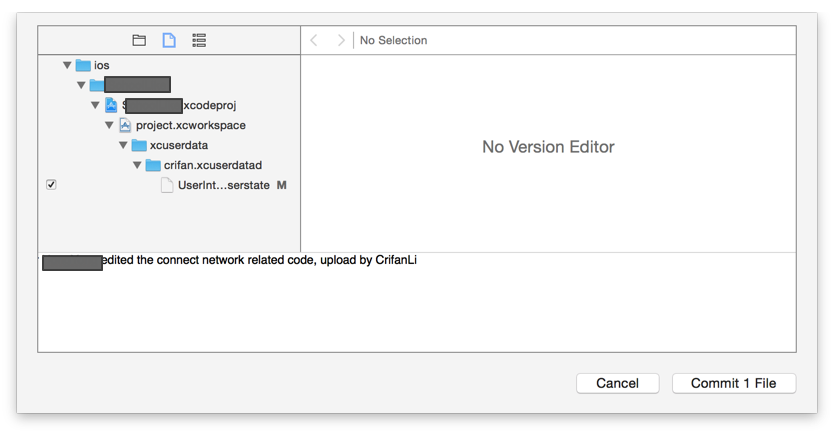Select the xcodeproj file icon
The image size is (834, 434).
point(111,105)
